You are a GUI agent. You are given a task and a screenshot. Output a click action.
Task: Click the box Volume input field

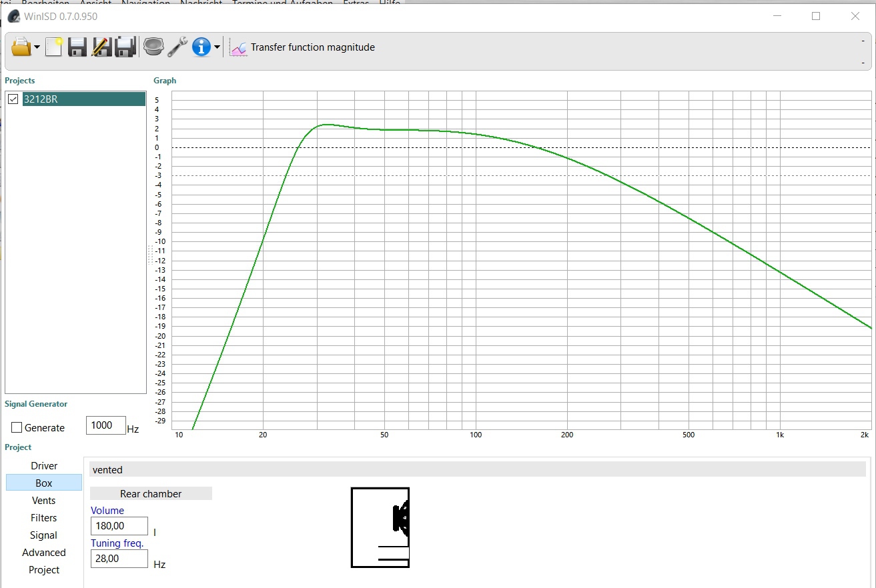119,526
